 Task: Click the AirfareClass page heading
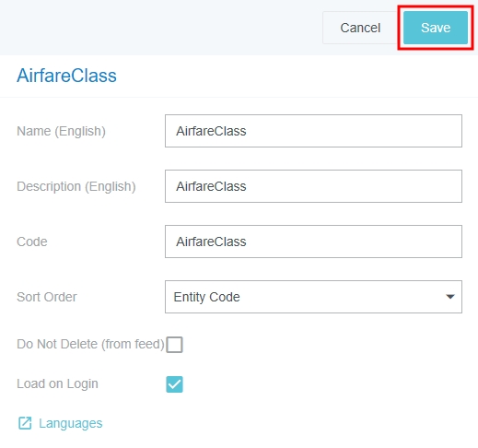(x=66, y=76)
